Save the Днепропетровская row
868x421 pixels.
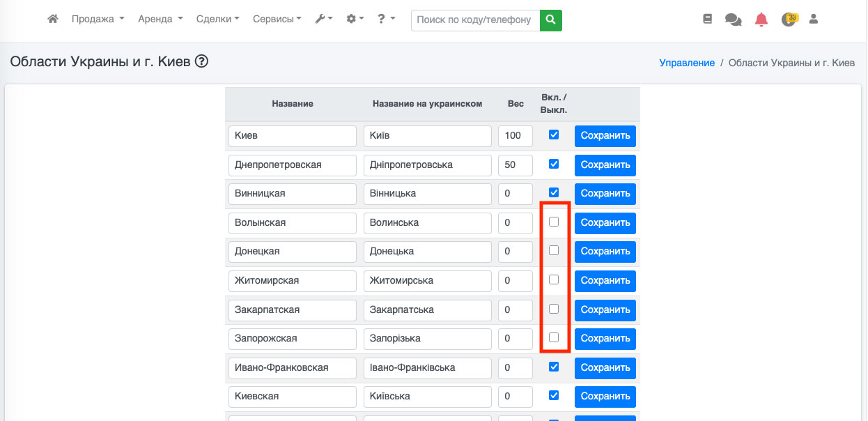(x=605, y=165)
